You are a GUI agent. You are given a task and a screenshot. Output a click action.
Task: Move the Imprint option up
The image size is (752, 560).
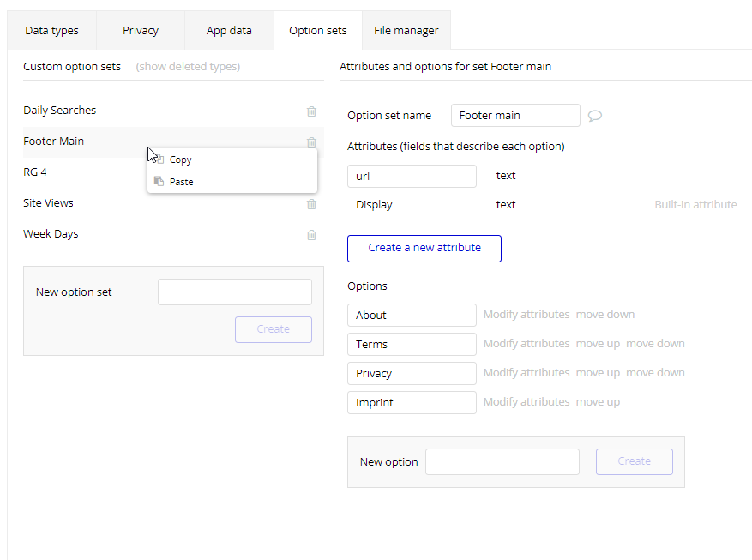point(598,402)
